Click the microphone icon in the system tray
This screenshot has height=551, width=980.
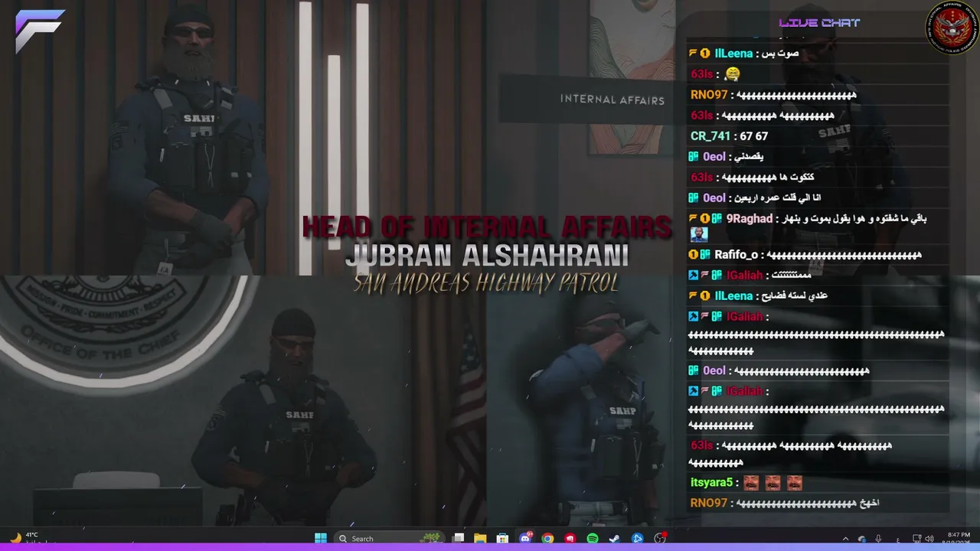(878, 539)
